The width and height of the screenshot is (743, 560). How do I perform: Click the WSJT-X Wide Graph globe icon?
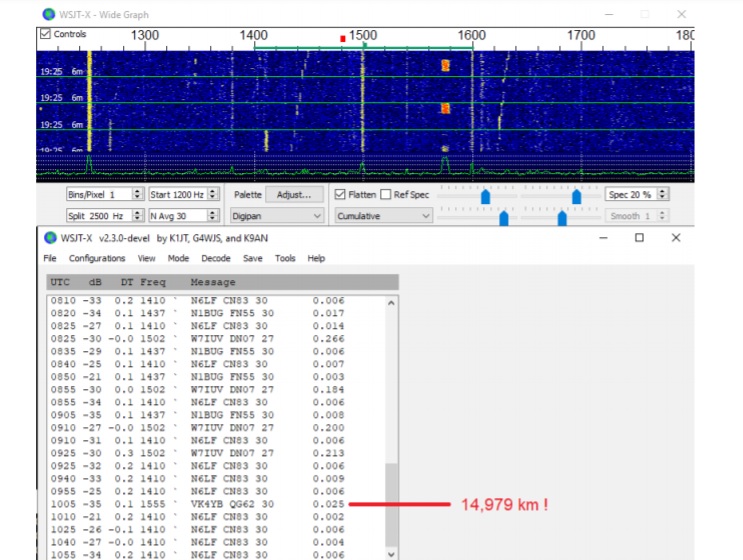click(x=48, y=14)
